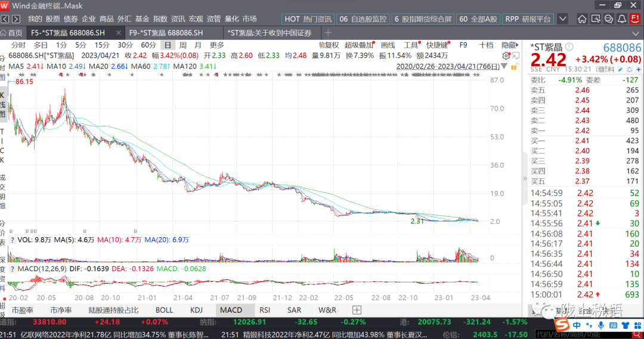Open chart settings gear icon

[x=506, y=56]
